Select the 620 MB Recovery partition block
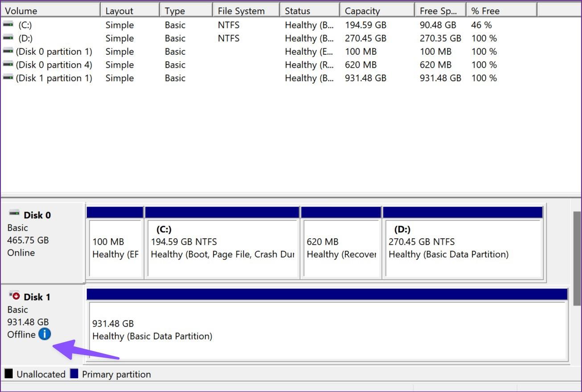The height and width of the screenshot is (392, 582). [341, 248]
